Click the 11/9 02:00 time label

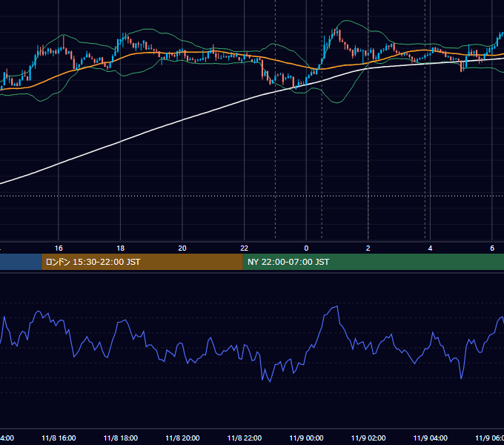[368, 438]
